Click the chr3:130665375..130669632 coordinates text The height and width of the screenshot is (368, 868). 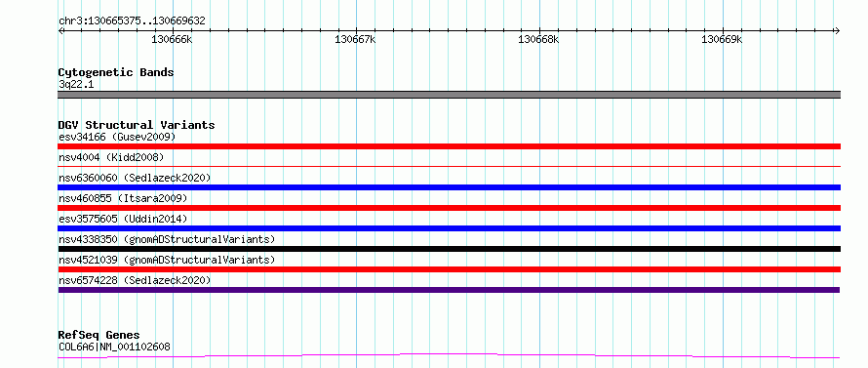click(x=132, y=21)
